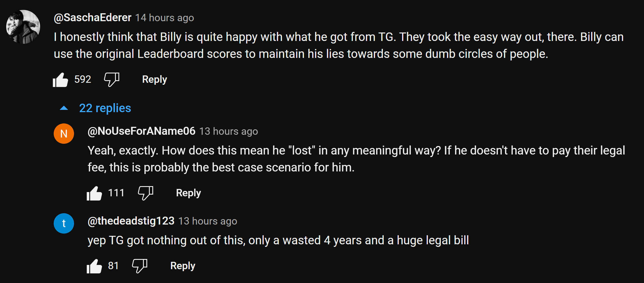Dislike the reply by @thedeadstig123
The height and width of the screenshot is (283, 644).
140,266
